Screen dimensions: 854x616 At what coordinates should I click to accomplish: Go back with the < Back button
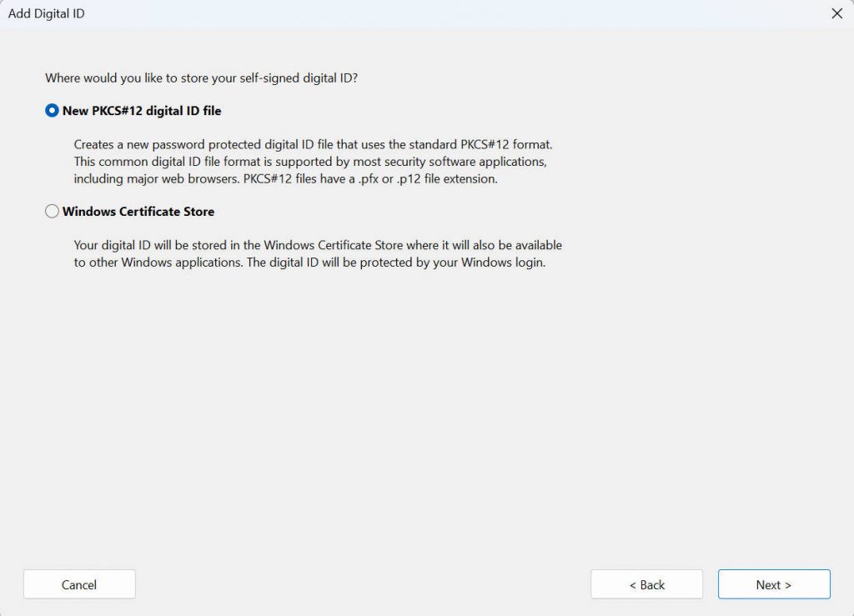[x=646, y=584]
